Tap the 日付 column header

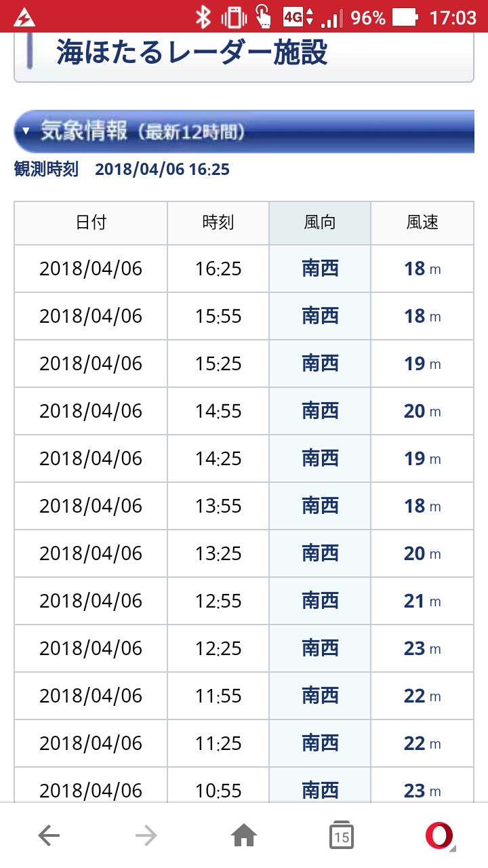click(x=91, y=222)
